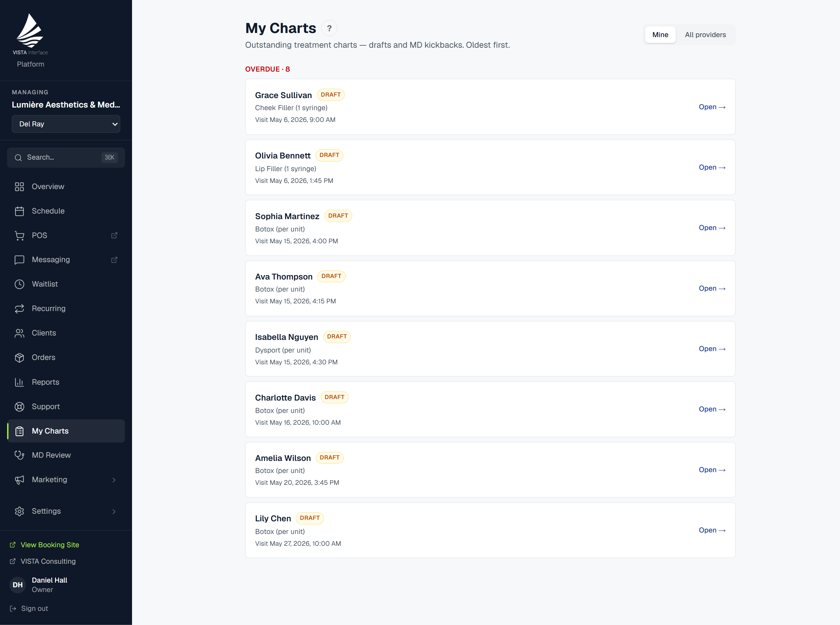Click the OVERDUE · 8 heading
840x625 pixels.
point(267,69)
